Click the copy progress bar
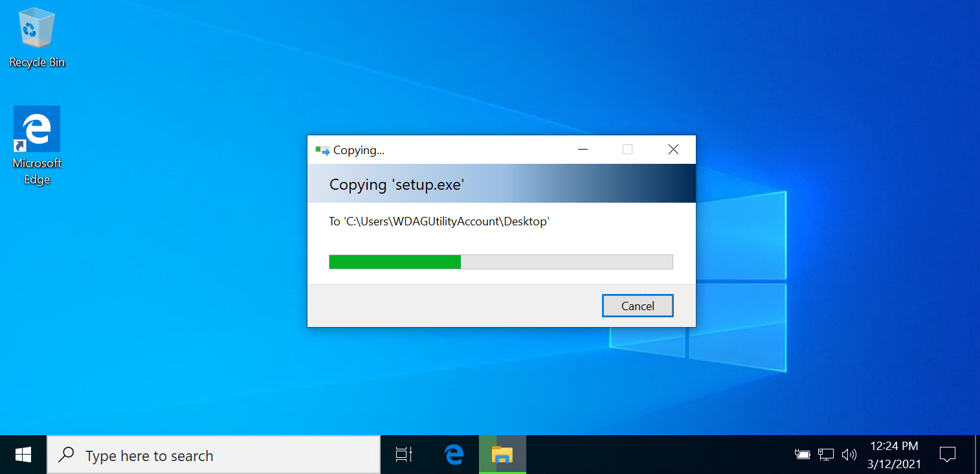The width and height of the screenshot is (980, 474). tap(501, 262)
